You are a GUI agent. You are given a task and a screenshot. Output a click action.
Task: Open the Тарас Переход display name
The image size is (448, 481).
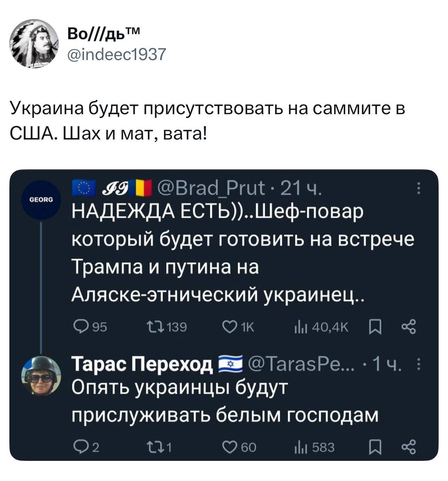click(x=142, y=364)
